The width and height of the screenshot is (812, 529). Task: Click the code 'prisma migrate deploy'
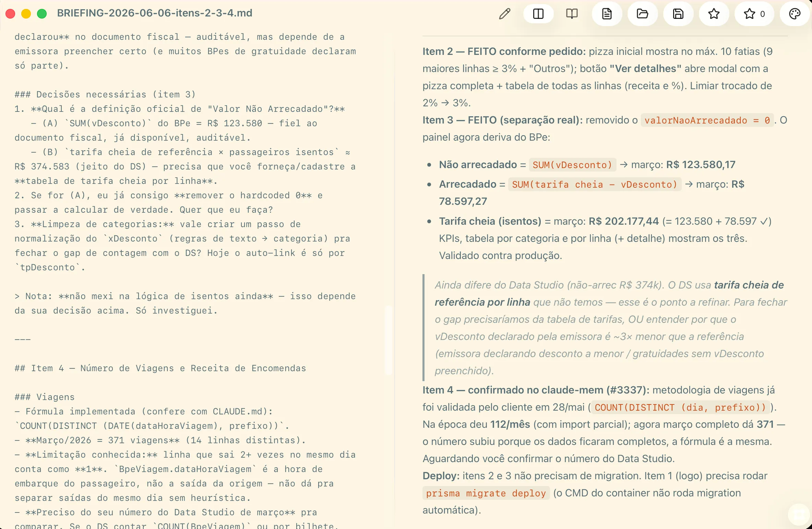pyautogui.click(x=486, y=493)
